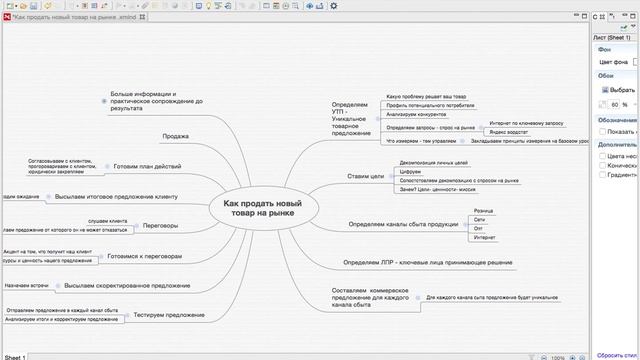Click the background color swatch 'Цвет фона'

pyautogui.click(x=636, y=62)
